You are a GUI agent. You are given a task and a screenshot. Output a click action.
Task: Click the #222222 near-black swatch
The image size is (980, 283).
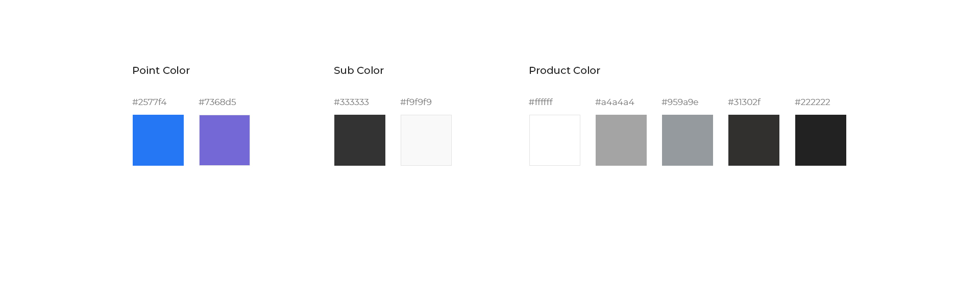click(x=821, y=140)
